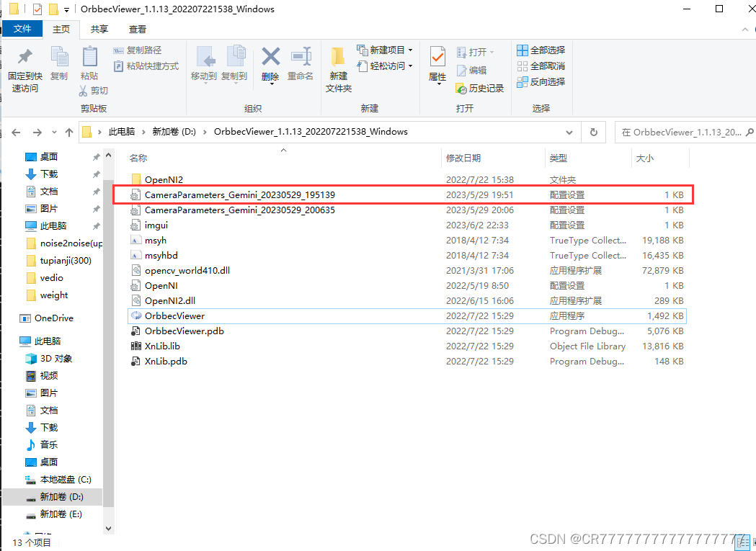Click 全部选择 to select all files
The image size is (756, 551).
[541, 50]
